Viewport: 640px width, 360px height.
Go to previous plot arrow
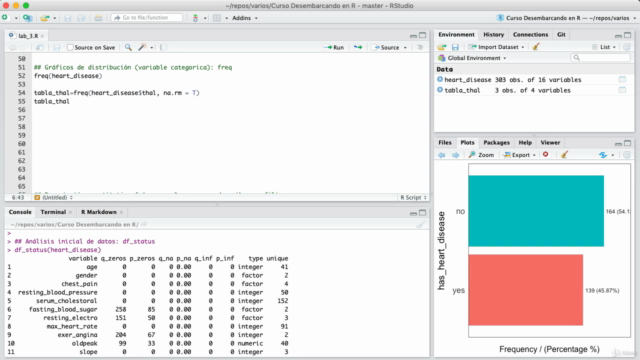pos(442,155)
